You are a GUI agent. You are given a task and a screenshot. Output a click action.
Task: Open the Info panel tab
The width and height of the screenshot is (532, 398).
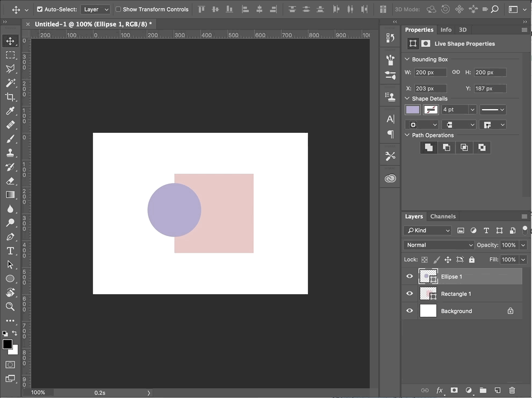tap(446, 30)
